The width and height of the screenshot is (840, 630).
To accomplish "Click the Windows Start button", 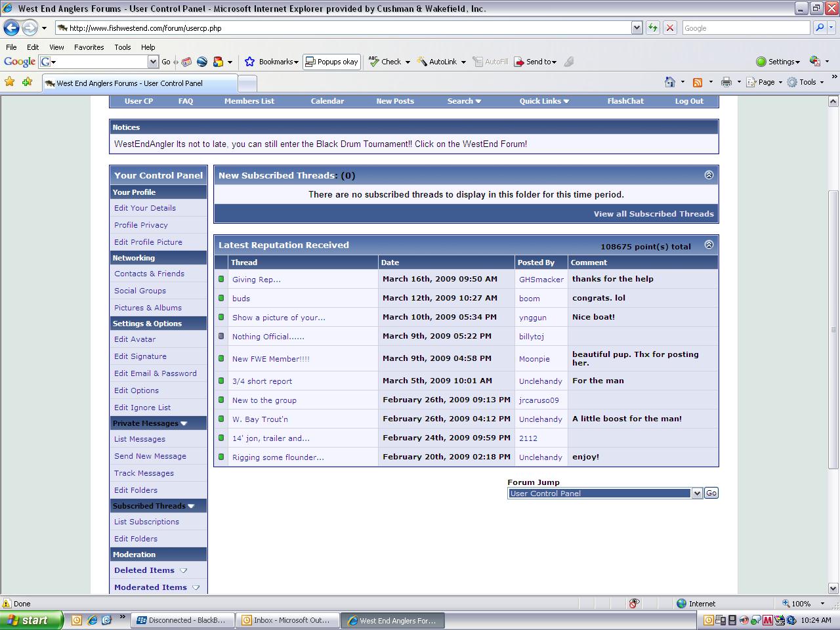I will (31, 620).
